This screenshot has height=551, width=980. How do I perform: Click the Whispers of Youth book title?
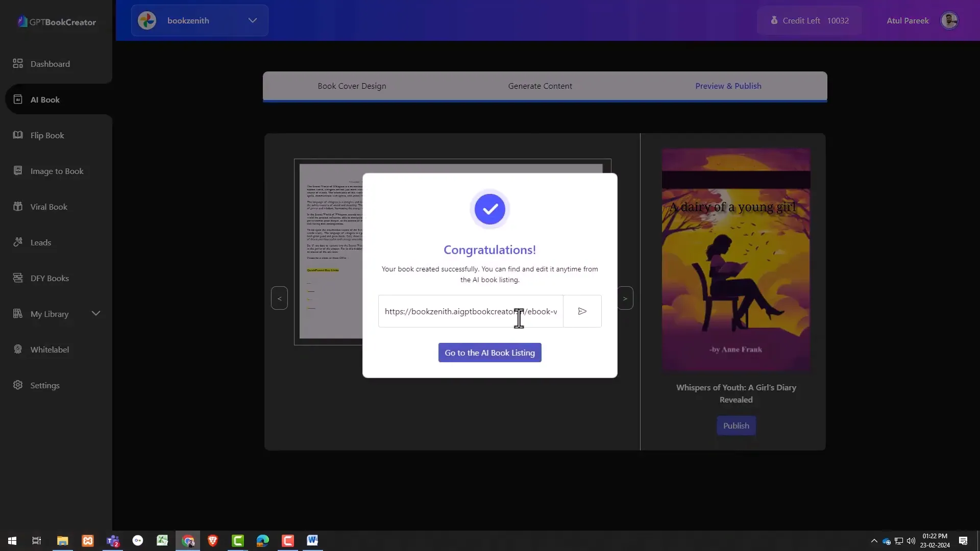pyautogui.click(x=736, y=393)
